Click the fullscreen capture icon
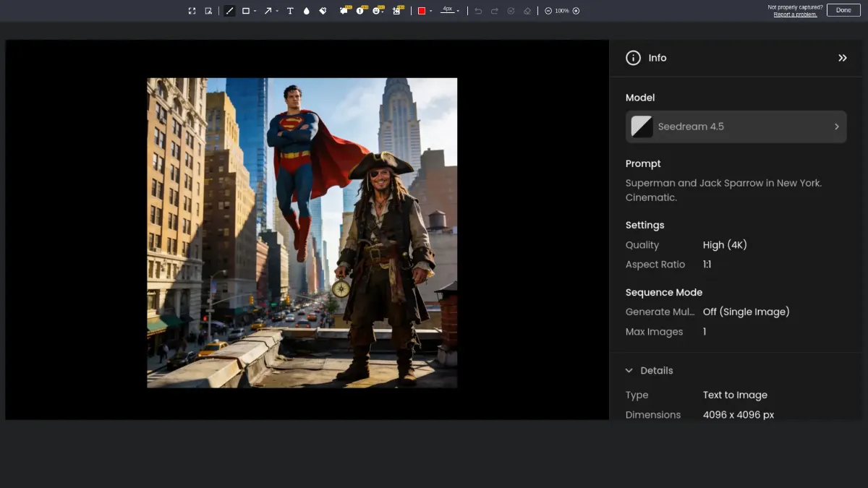Image resolution: width=868 pixels, height=488 pixels. [x=192, y=11]
